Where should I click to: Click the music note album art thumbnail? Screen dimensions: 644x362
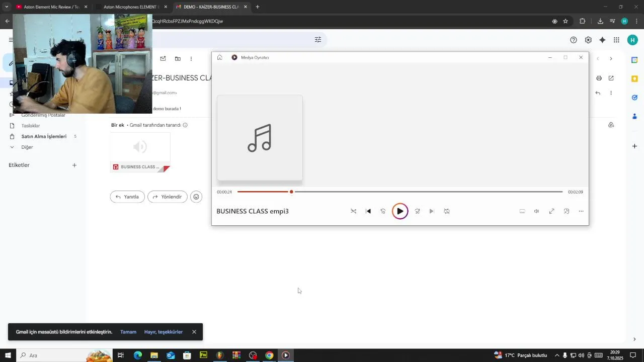tap(260, 138)
